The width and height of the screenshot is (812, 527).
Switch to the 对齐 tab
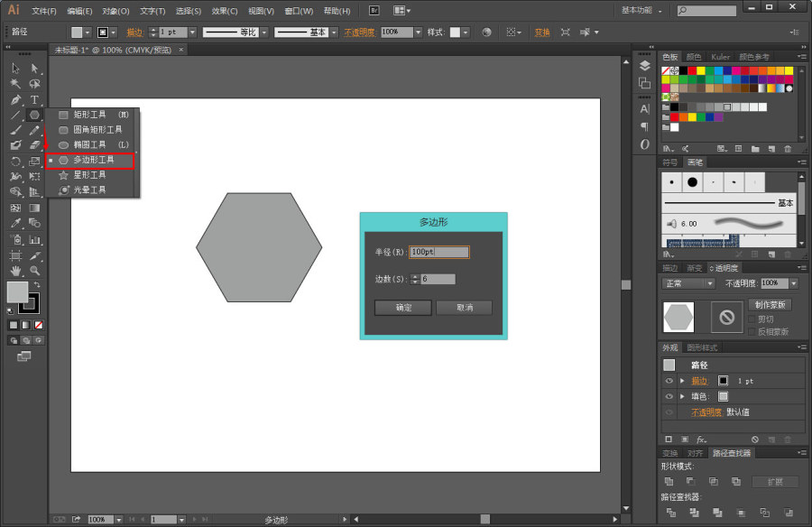point(695,453)
